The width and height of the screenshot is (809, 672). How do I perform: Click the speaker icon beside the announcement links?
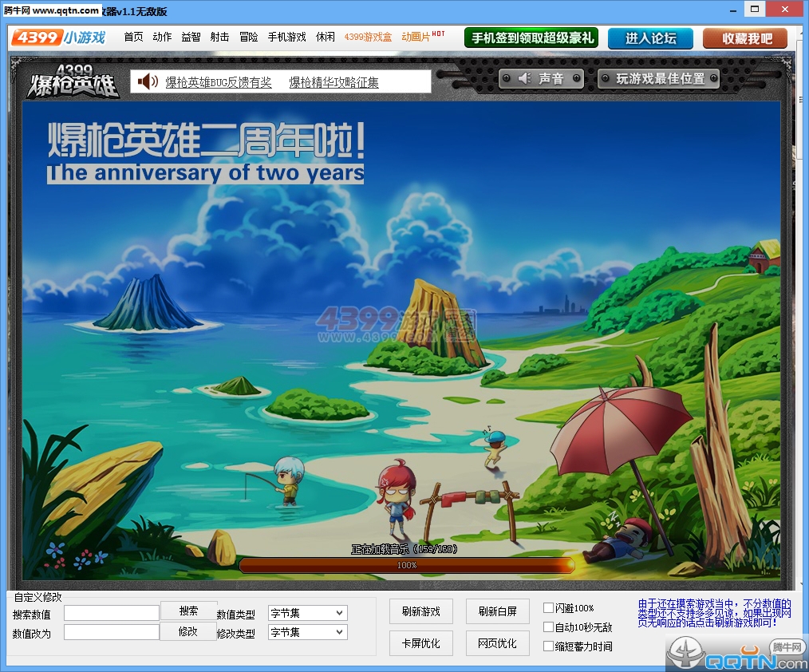click(148, 81)
